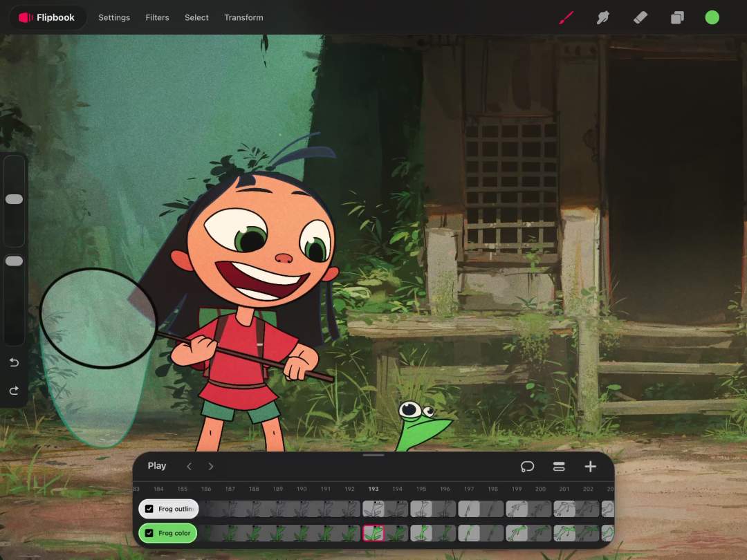
Task: Adjust the lower opacity slider handle
Action: (x=14, y=261)
